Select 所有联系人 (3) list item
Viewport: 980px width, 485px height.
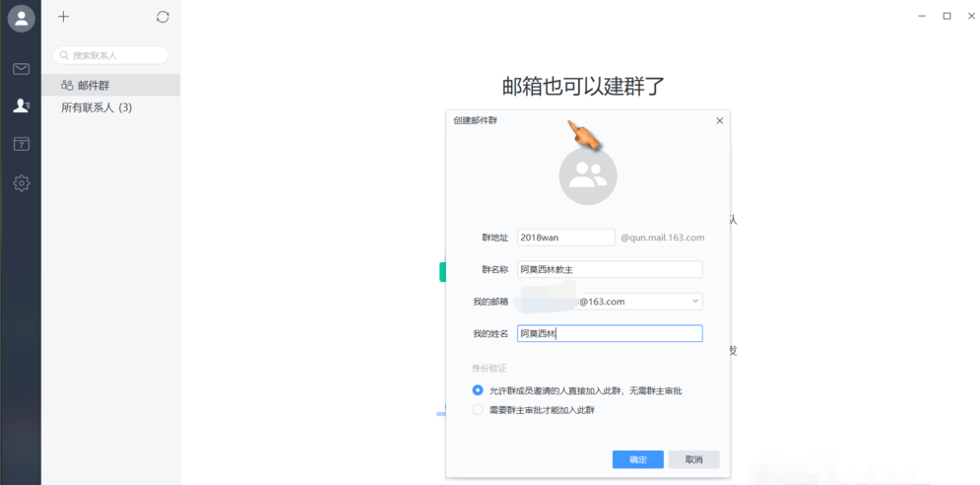110,107
